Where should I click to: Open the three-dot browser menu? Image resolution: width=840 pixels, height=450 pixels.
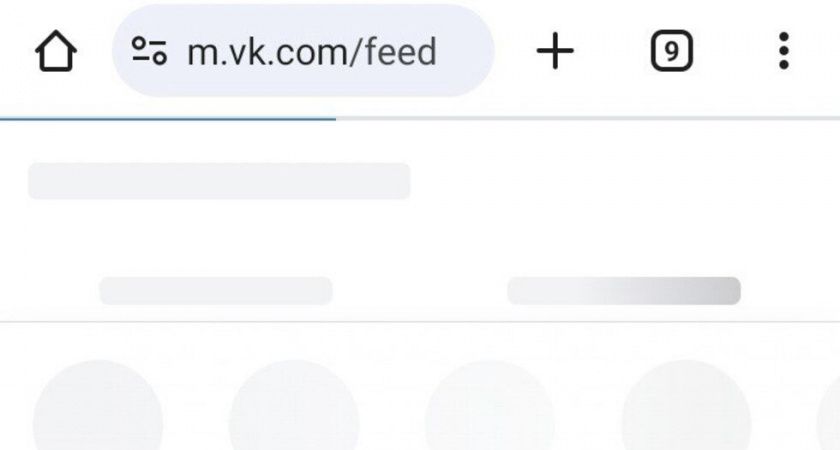784,51
